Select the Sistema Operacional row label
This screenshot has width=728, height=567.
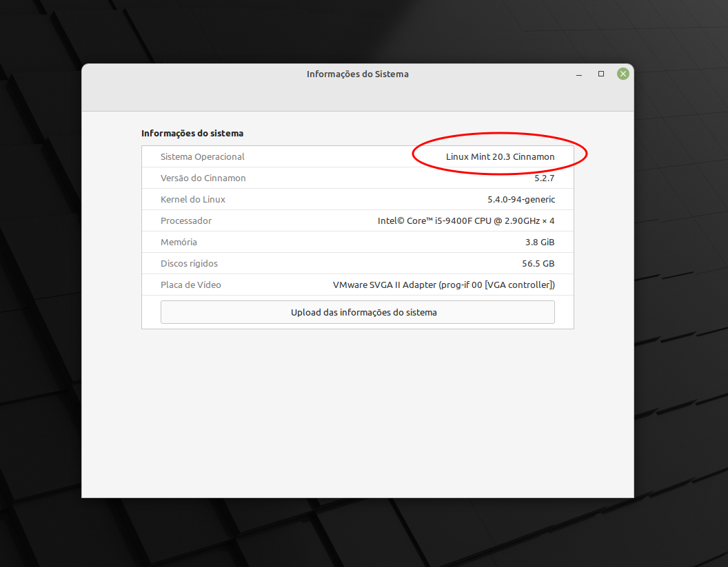click(x=202, y=156)
